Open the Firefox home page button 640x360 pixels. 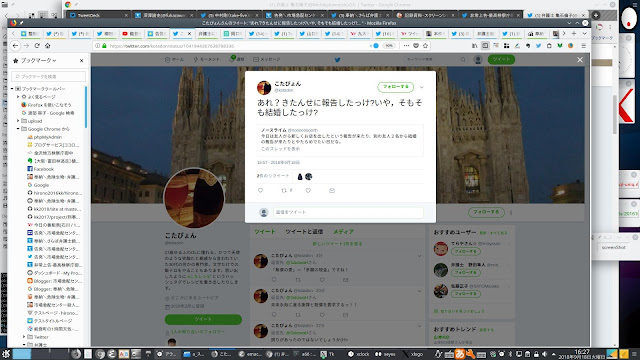47,46
